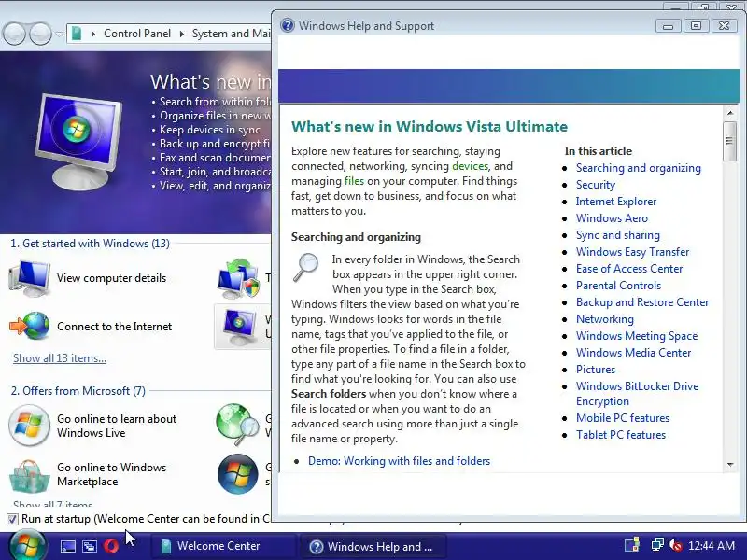Screen dimensions: 747x560
Task: Maximize the Windows Help and Support window
Action: [696, 26]
